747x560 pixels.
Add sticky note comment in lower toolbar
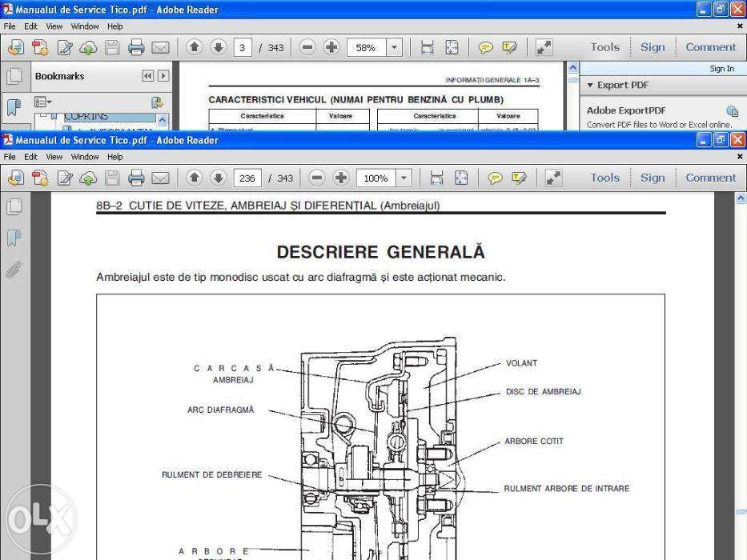(x=495, y=178)
